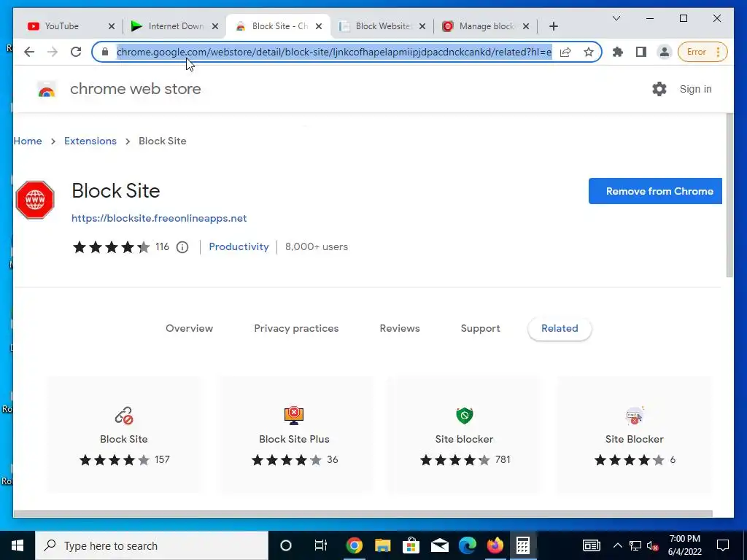Click the taskbar search box
The height and width of the screenshot is (560, 747).
pyautogui.click(x=152, y=545)
